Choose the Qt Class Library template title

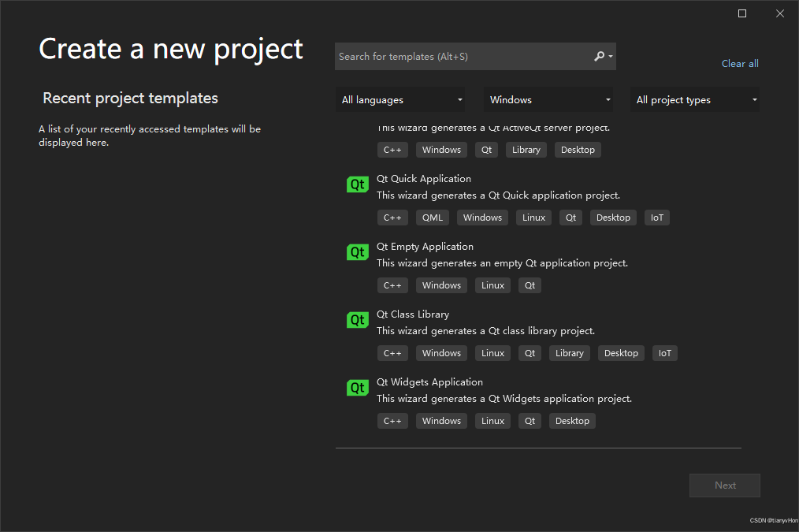[x=413, y=314]
